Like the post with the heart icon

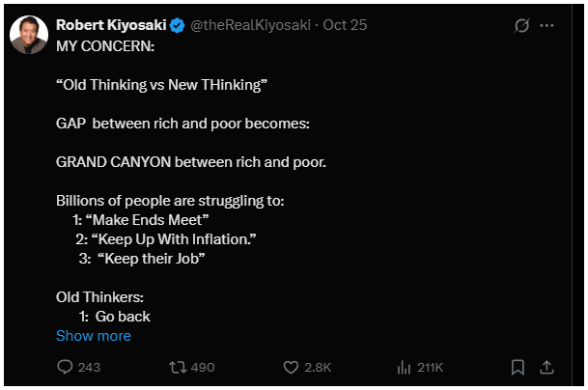click(x=290, y=367)
